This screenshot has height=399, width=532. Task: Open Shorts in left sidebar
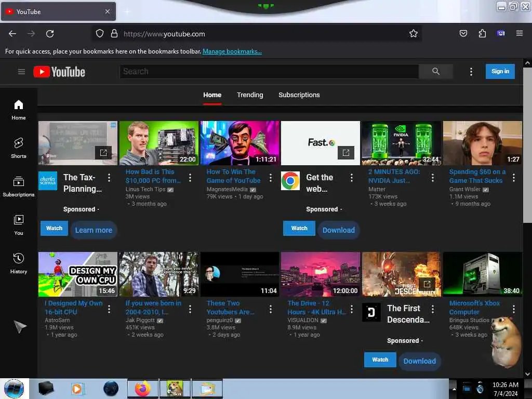19,148
